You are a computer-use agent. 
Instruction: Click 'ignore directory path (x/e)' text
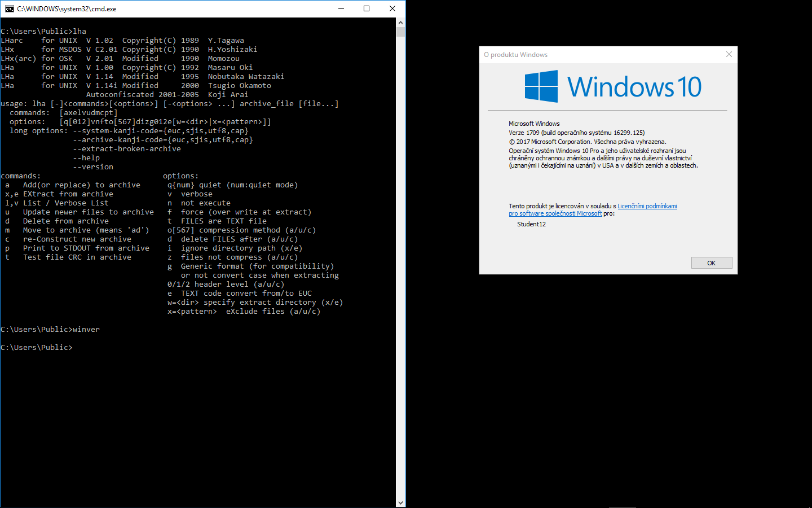tap(242, 248)
